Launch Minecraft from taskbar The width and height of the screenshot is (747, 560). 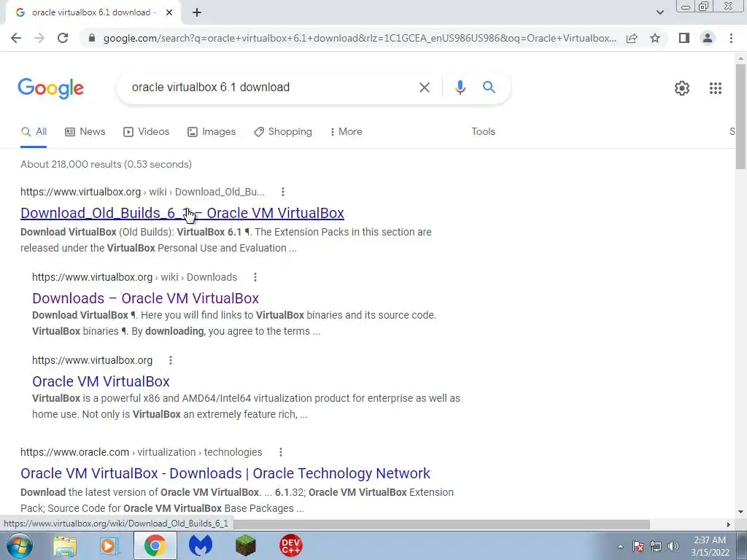pos(245,545)
